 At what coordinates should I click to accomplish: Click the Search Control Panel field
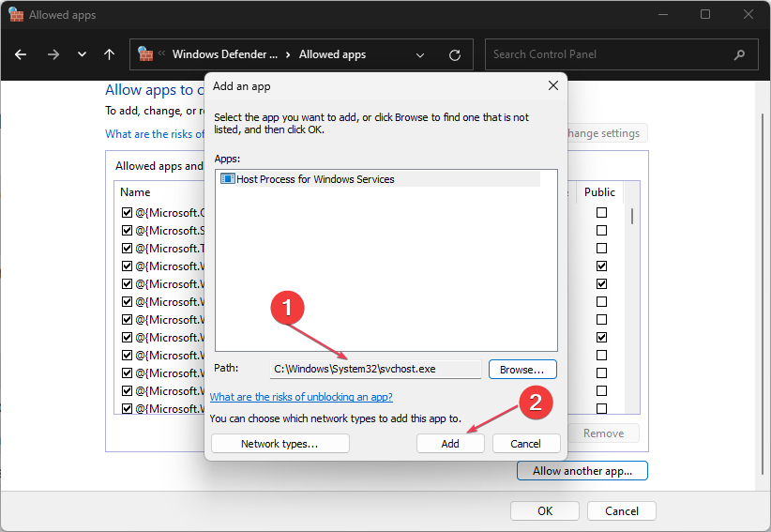coord(622,54)
